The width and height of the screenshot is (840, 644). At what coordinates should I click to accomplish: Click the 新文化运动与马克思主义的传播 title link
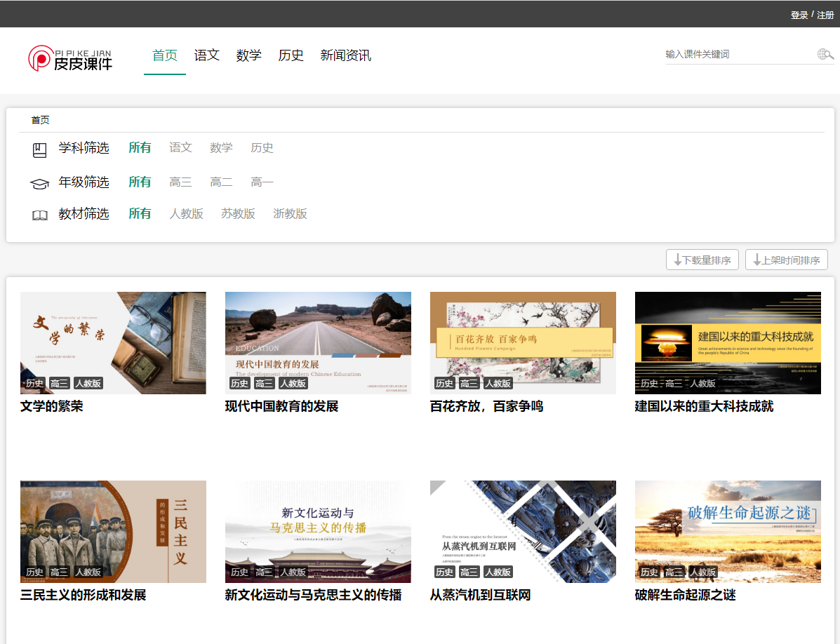(x=314, y=595)
